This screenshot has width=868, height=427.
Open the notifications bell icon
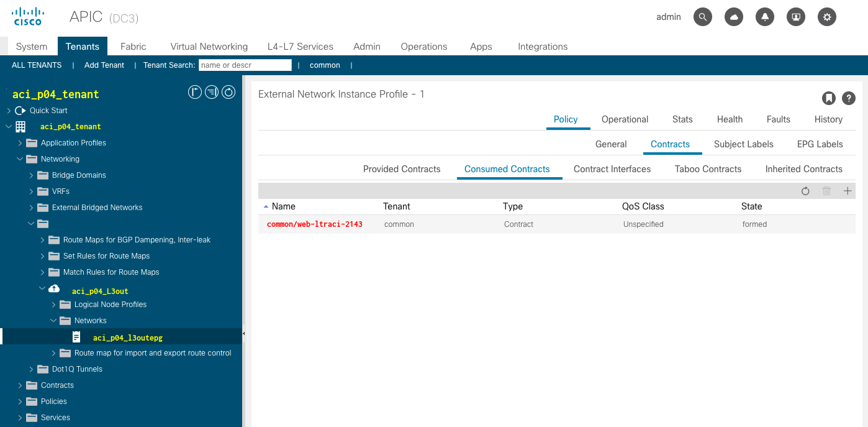765,17
